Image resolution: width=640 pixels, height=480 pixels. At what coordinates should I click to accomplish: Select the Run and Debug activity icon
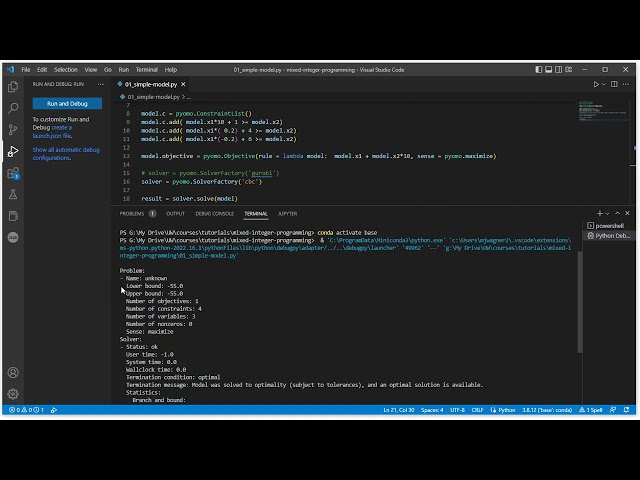pyautogui.click(x=13, y=151)
